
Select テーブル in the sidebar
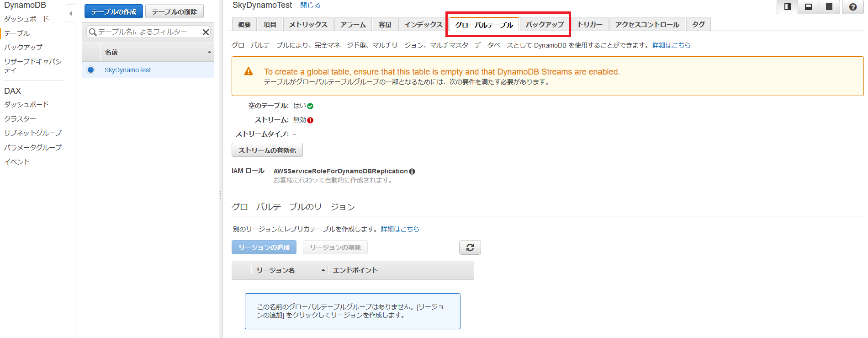pyautogui.click(x=17, y=33)
